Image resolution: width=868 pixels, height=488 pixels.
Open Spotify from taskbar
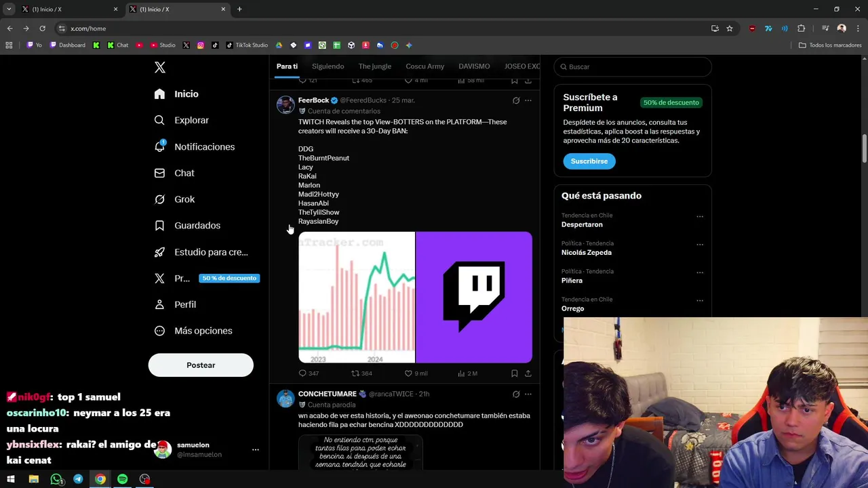click(122, 479)
